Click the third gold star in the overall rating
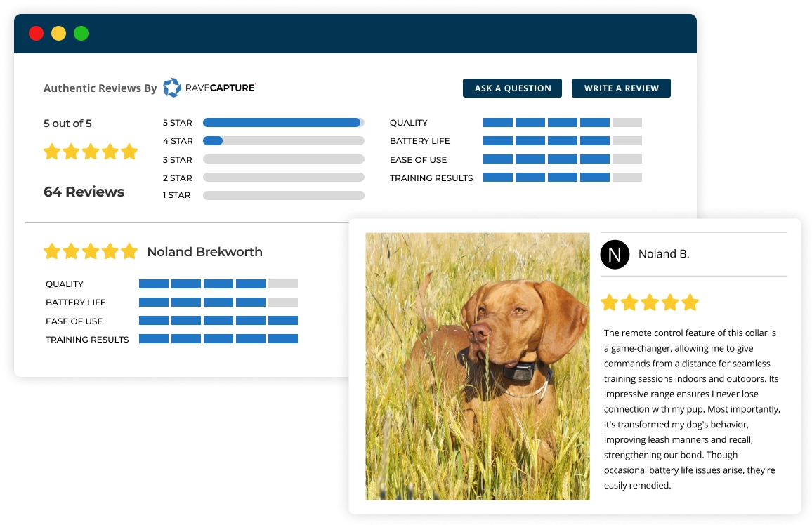The height and width of the screenshot is (525, 812). coord(91,151)
